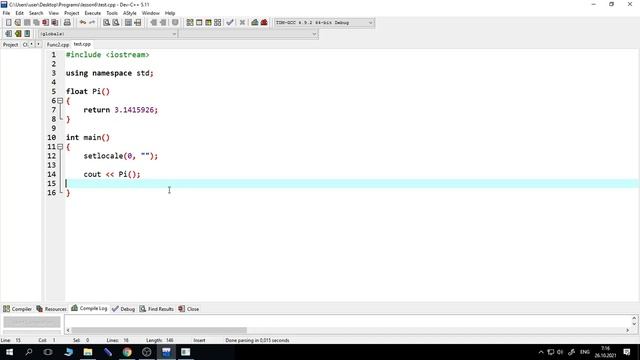The image size is (640, 360).
Task: Click the Close file toolbar icon
Action: [x=45, y=23]
